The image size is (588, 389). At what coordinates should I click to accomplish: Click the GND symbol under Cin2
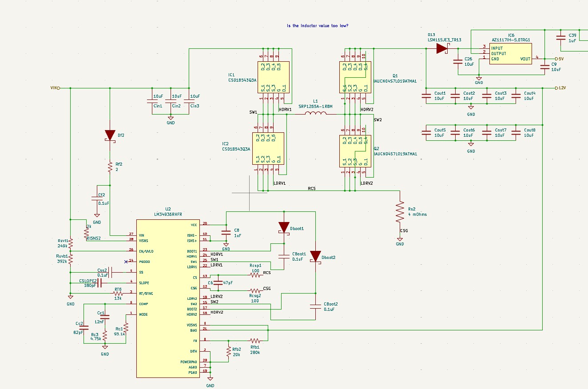171,120
